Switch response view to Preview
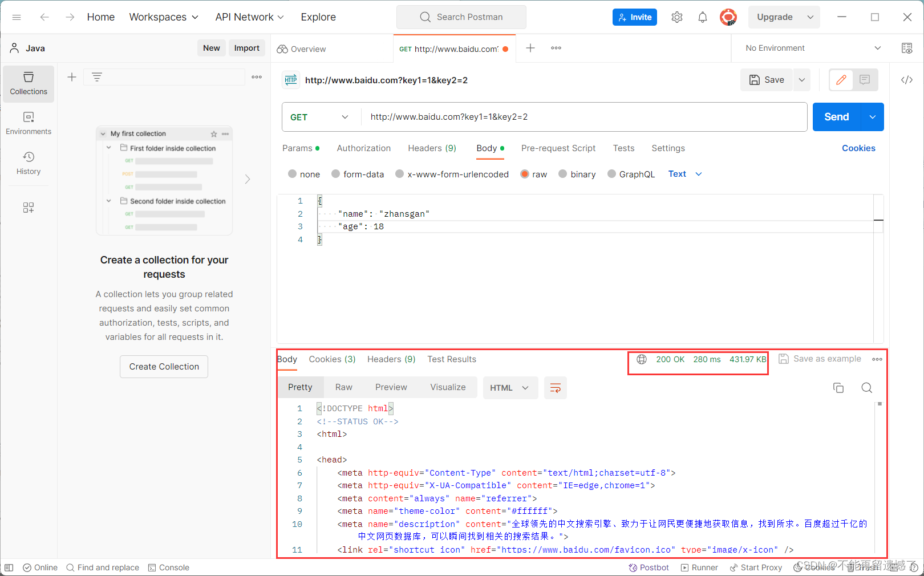 click(x=391, y=387)
